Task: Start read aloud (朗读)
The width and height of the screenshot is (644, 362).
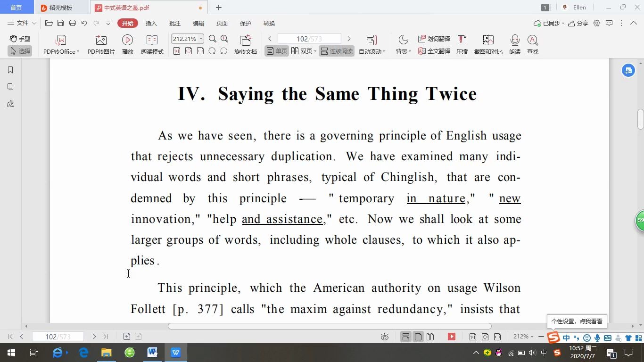Action: coord(515,45)
